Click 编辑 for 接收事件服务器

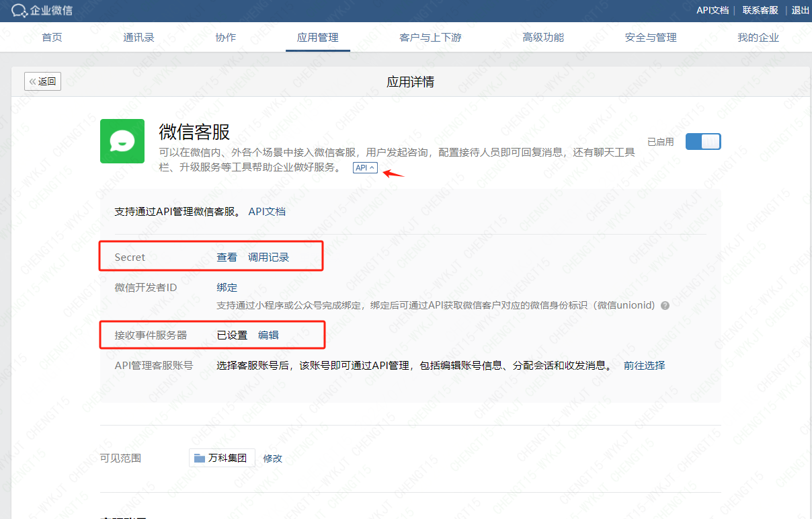(268, 335)
